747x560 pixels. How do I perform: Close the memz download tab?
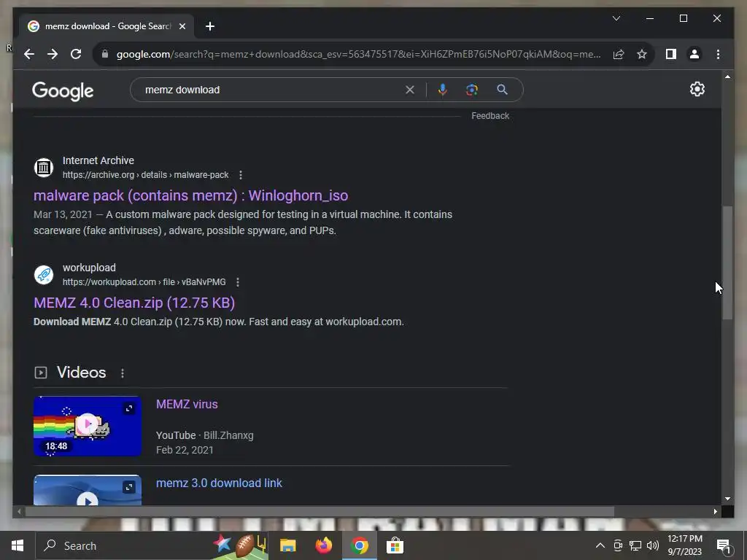coord(182,26)
